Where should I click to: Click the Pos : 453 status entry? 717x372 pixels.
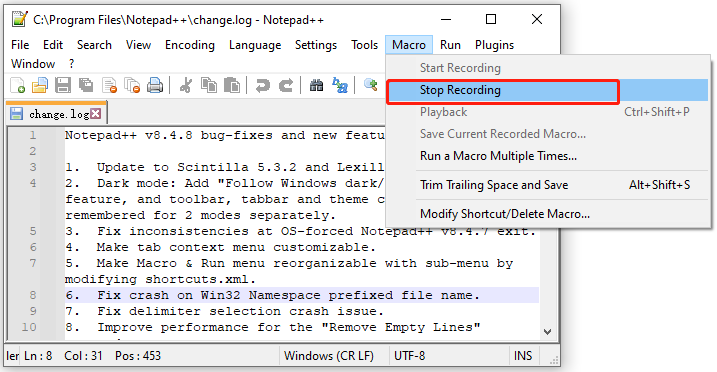coord(138,356)
